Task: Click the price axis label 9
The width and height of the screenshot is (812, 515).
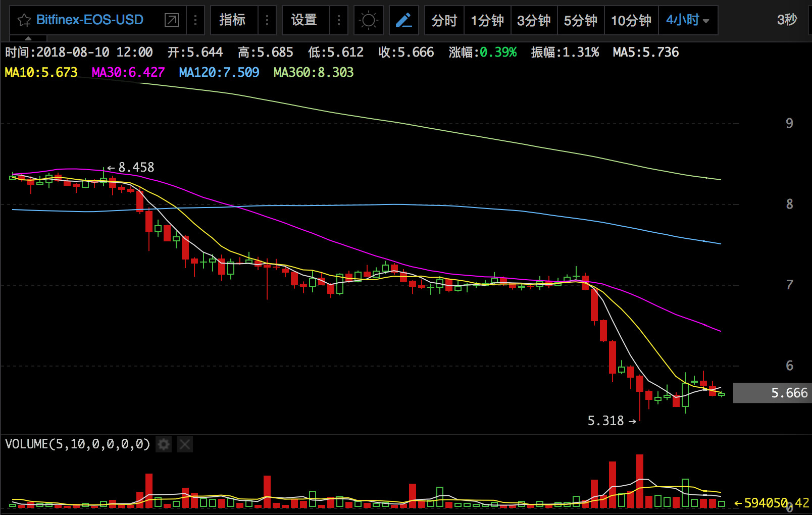Action: tap(789, 123)
